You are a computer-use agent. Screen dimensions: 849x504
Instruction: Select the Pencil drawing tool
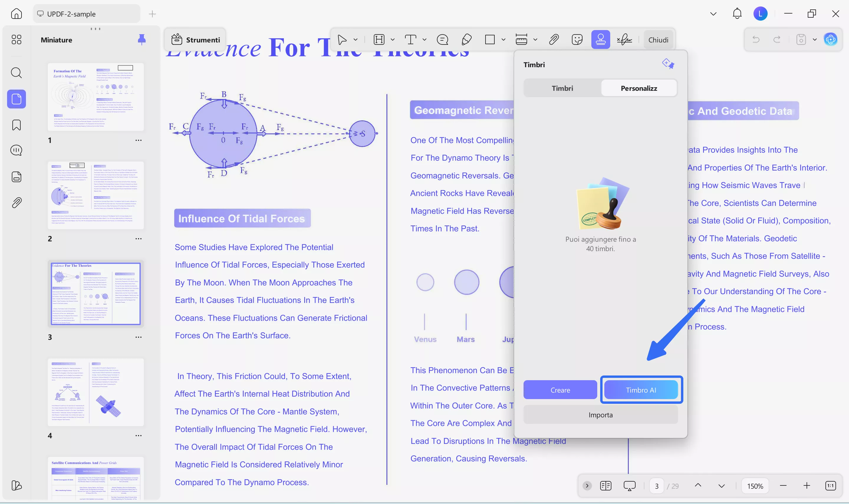pos(466,40)
